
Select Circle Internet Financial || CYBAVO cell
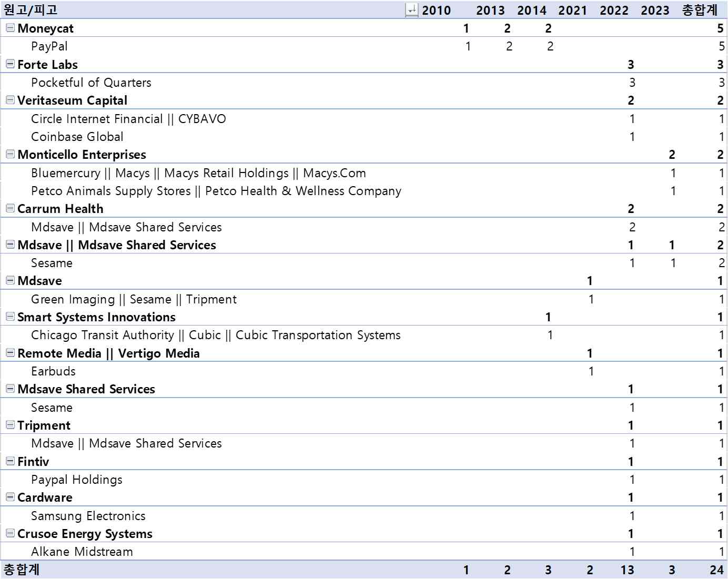128,119
